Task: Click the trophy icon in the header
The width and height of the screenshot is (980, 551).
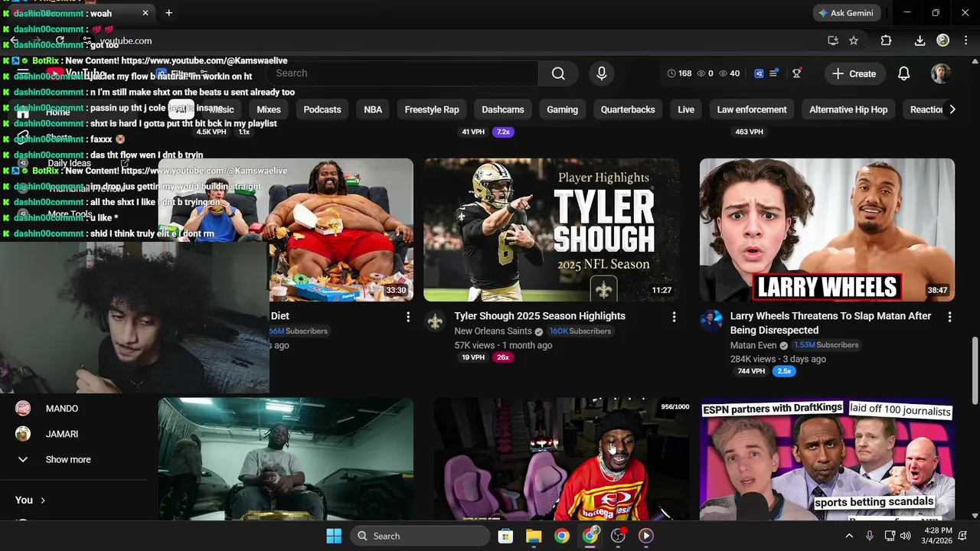Action: pos(797,73)
